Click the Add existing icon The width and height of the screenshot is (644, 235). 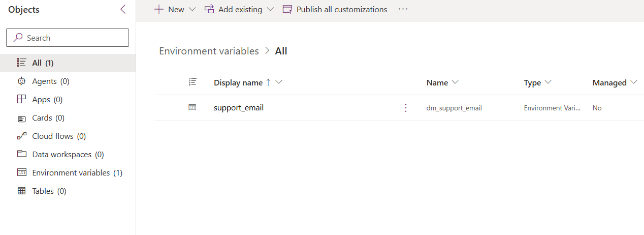(x=209, y=9)
